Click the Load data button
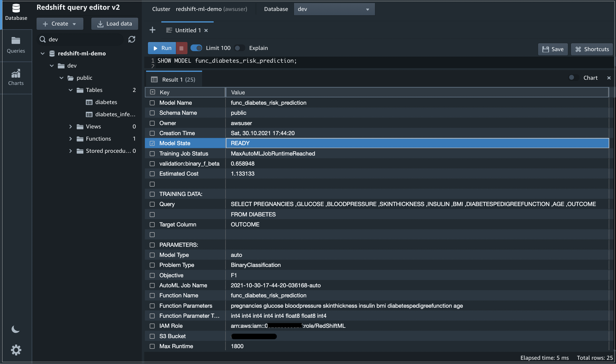The height and width of the screenshot is (364, 616). [x=114, y=24]
